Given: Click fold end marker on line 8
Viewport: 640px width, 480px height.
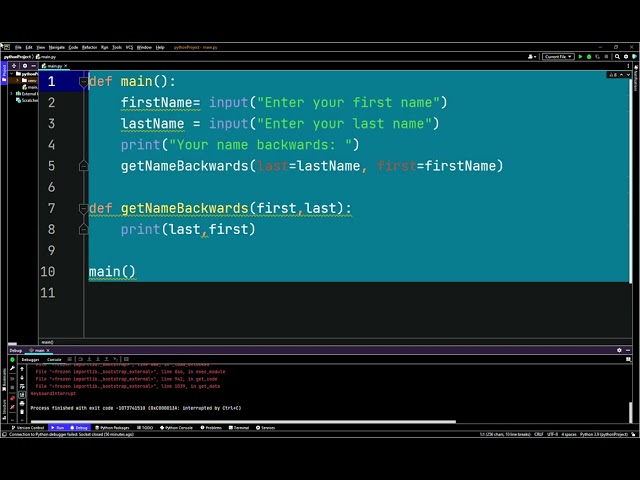Looking at the screenshot, I should tap(83, 229).
